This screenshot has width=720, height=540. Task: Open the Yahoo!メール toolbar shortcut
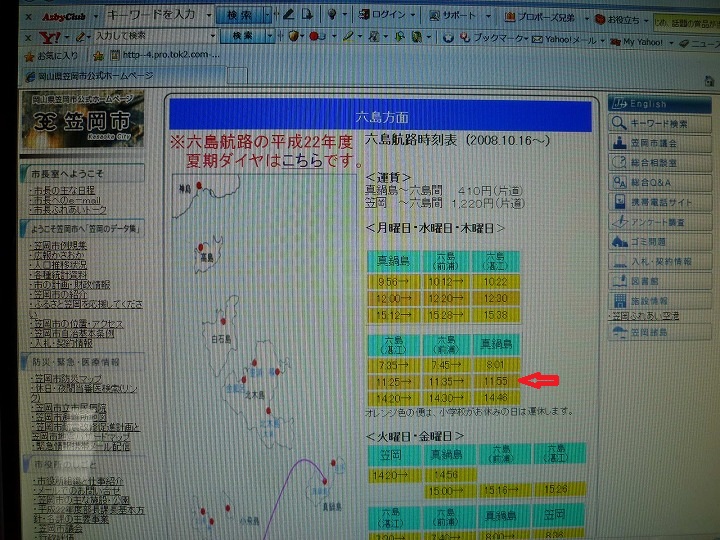pos(570,38)
